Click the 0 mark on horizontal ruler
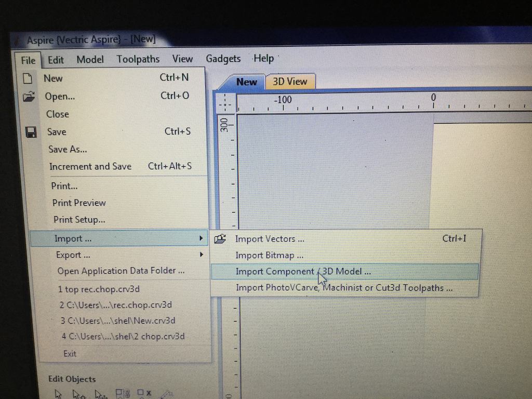 point(433,97)
